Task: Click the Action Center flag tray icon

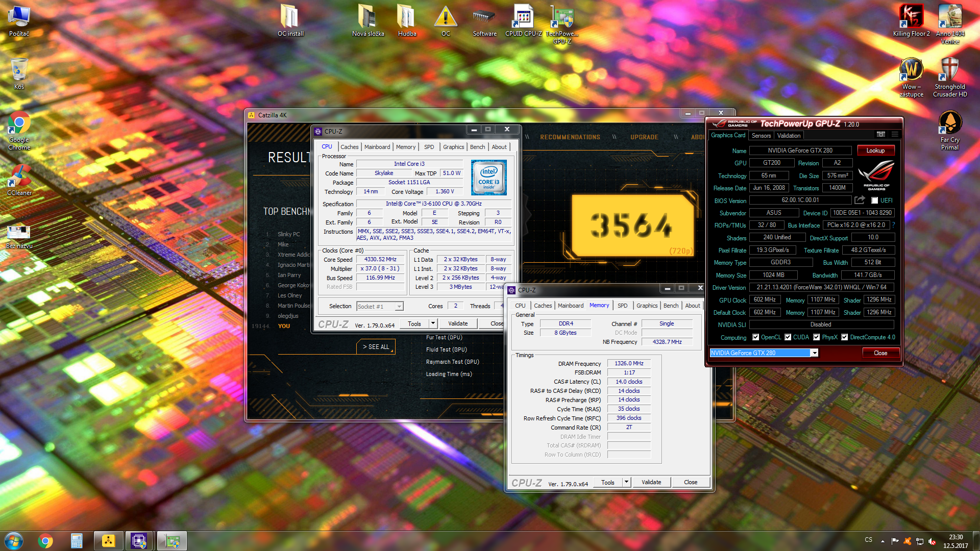Action: (x=895, y=541)
